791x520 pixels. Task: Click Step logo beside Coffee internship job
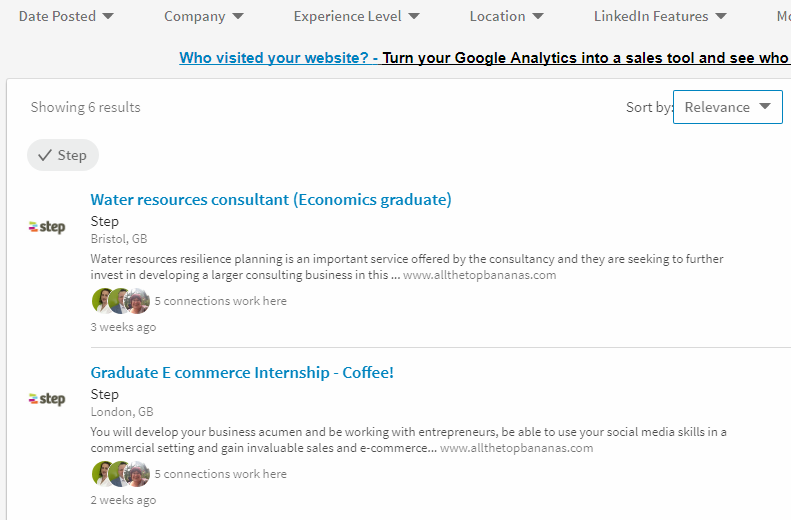pos(48,399)
